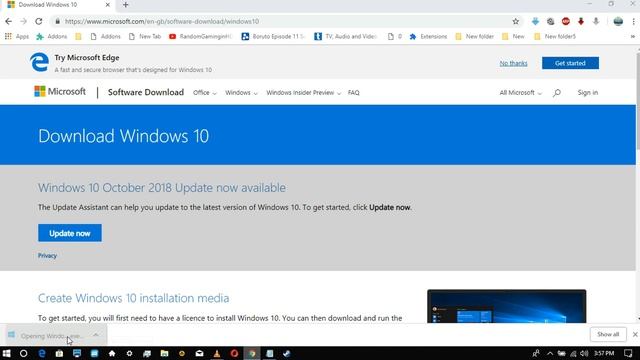Go back using the browser back arrow
The height and width of the screenshot is (360, 640).
coord(9,21)
